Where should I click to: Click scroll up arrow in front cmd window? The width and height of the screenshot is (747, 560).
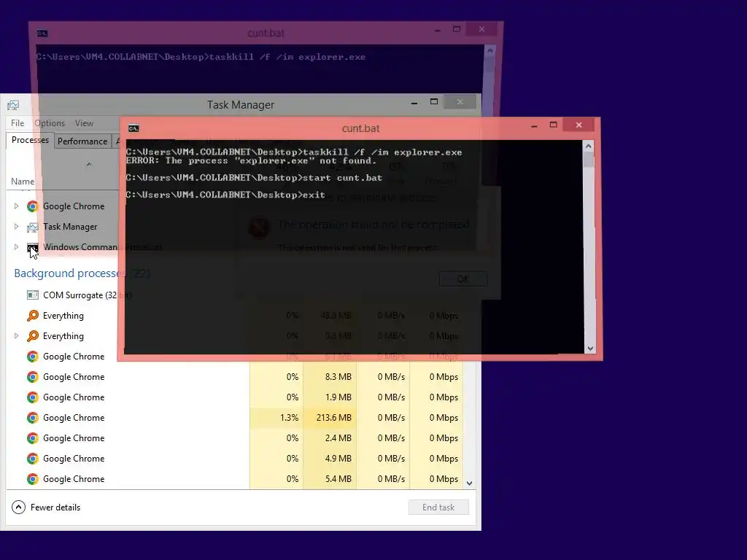589,147
